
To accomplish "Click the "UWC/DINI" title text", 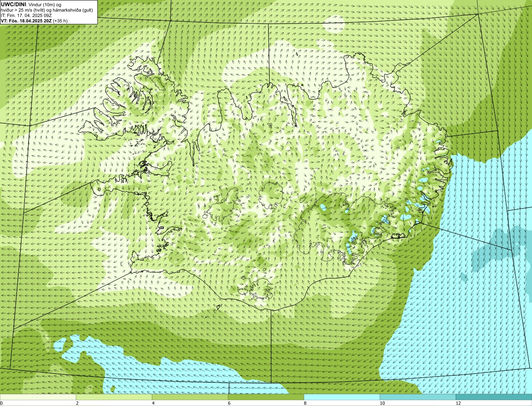I will pos(14,4).
